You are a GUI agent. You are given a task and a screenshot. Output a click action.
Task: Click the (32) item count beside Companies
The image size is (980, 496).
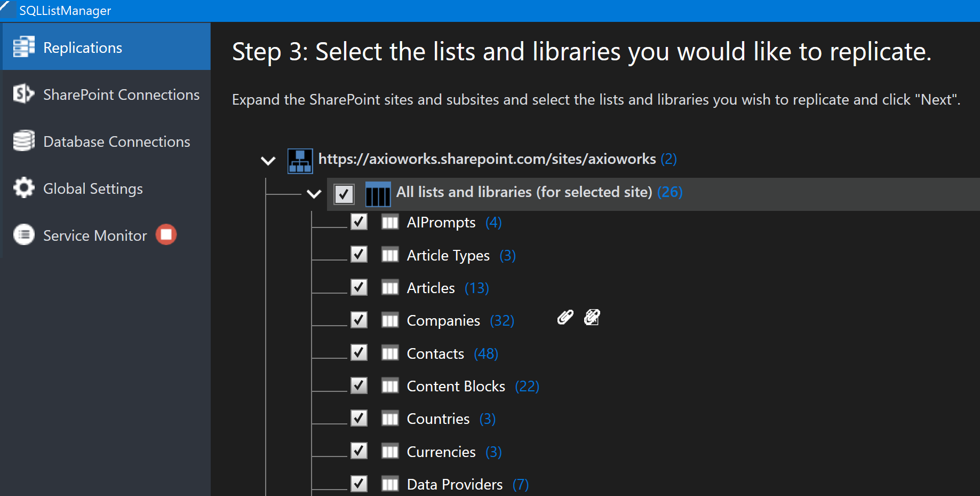501,320
